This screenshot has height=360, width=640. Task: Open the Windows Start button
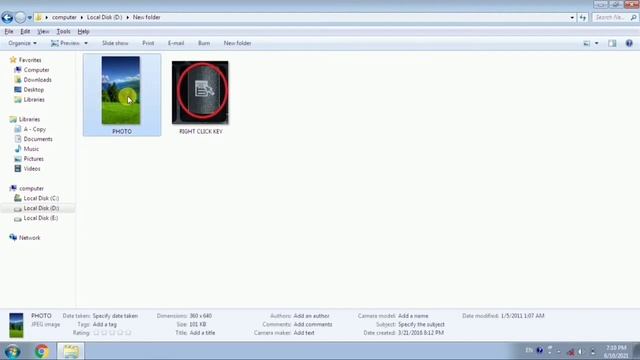(12, 351)
